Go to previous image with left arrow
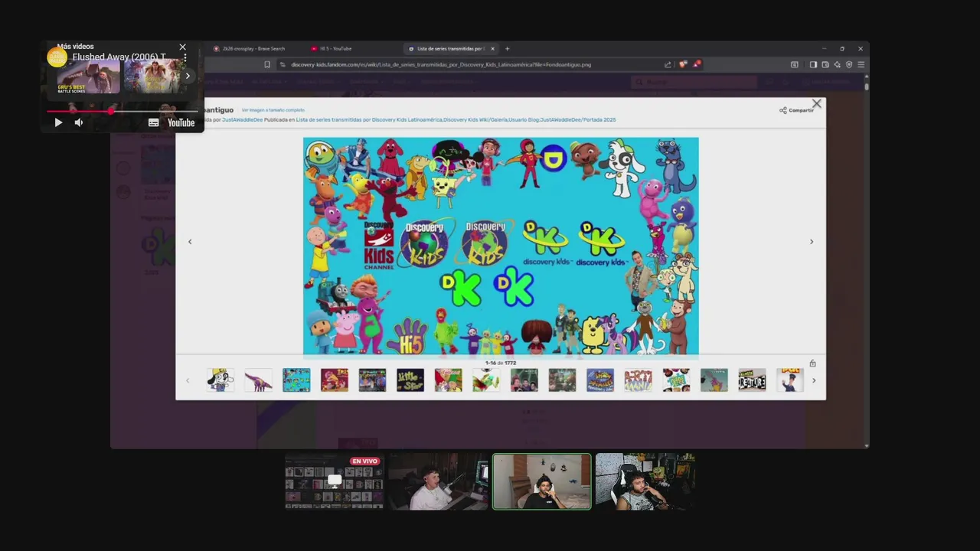 [190, 242]
